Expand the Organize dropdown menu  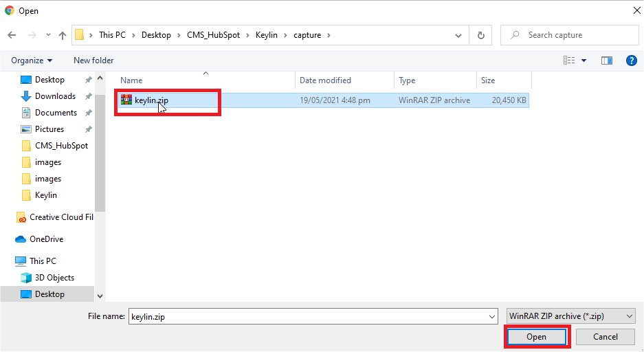click(x=32, y=60)
